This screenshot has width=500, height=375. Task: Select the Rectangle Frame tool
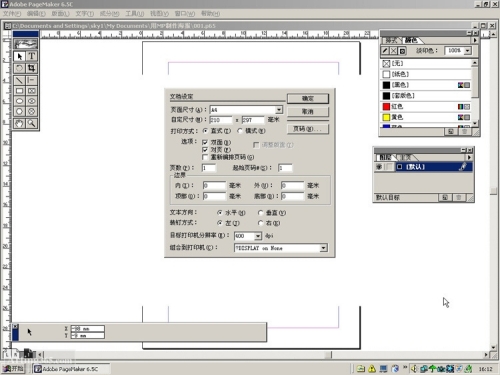click(31, 91)
